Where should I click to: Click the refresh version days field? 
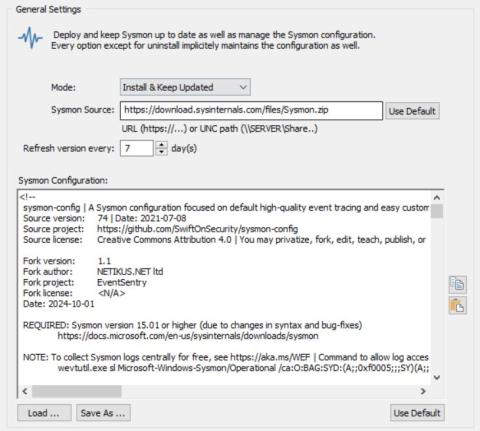point(137,148)
